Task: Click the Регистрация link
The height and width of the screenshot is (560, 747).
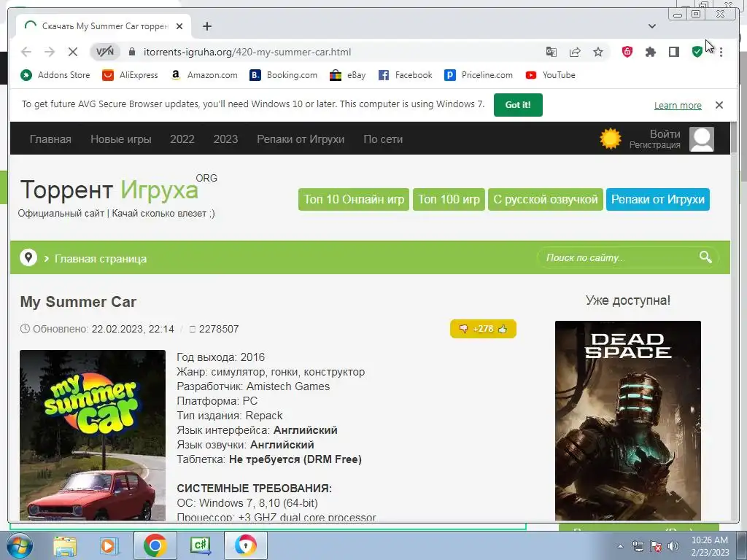Action: click(x=654, y=145)
